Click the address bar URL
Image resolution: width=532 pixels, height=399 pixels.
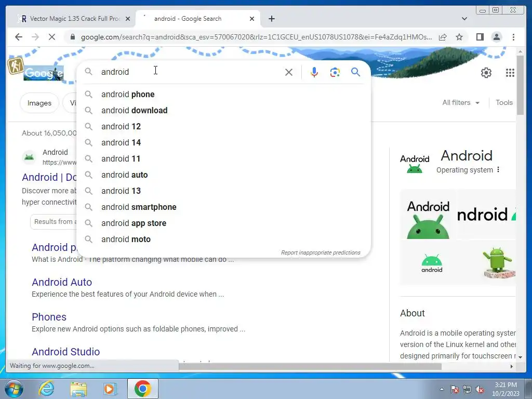pos(256,37)
